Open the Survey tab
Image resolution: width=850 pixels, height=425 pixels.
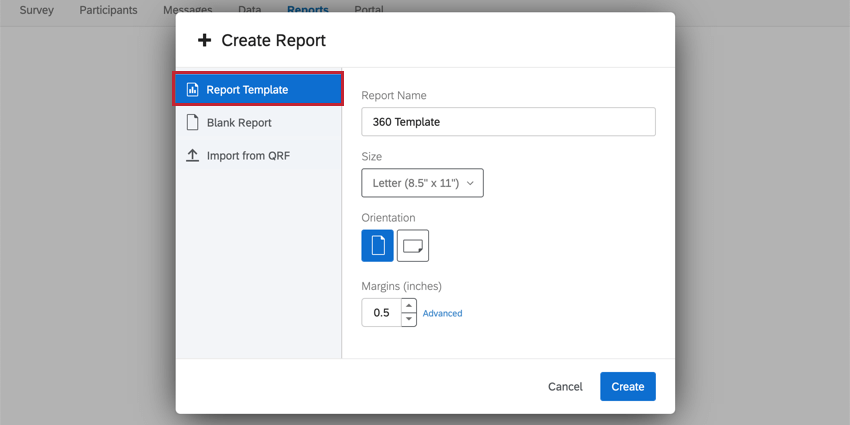(37, 10)
